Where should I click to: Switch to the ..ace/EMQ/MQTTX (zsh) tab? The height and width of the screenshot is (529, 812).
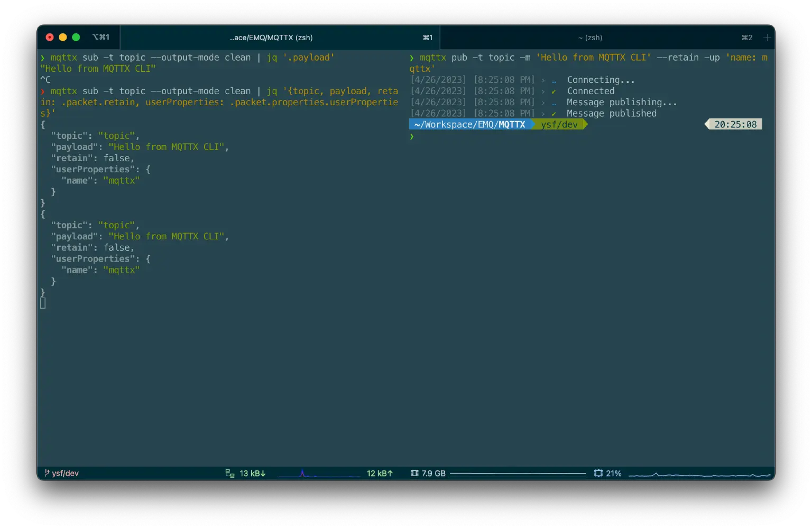(271, 37)
